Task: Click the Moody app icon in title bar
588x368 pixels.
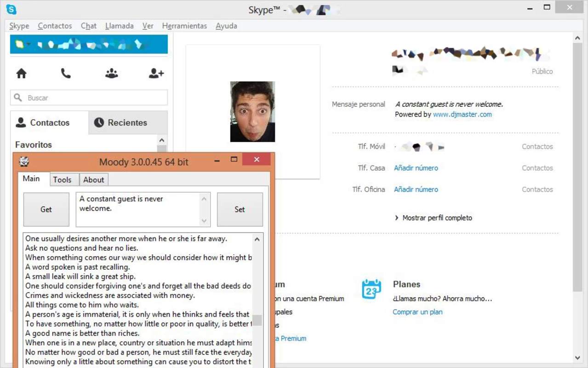Action: click(24, 161)
